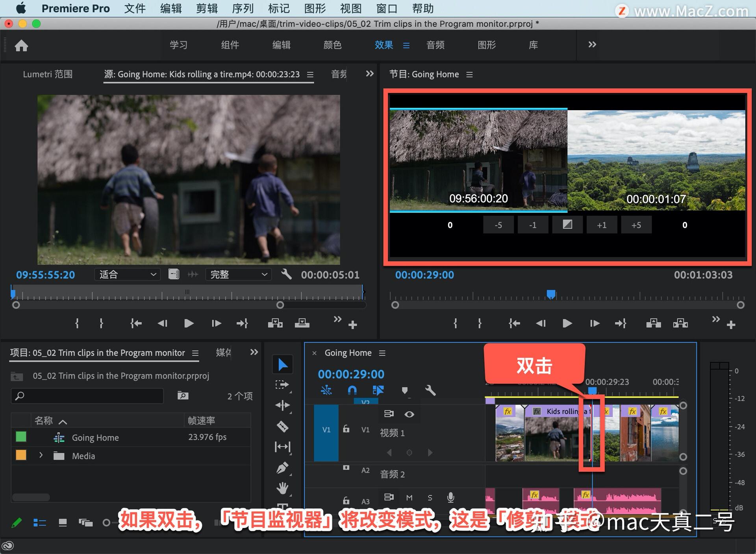
Task: Open the 窗口 menu in menu bar
Action: coord(386,8)
